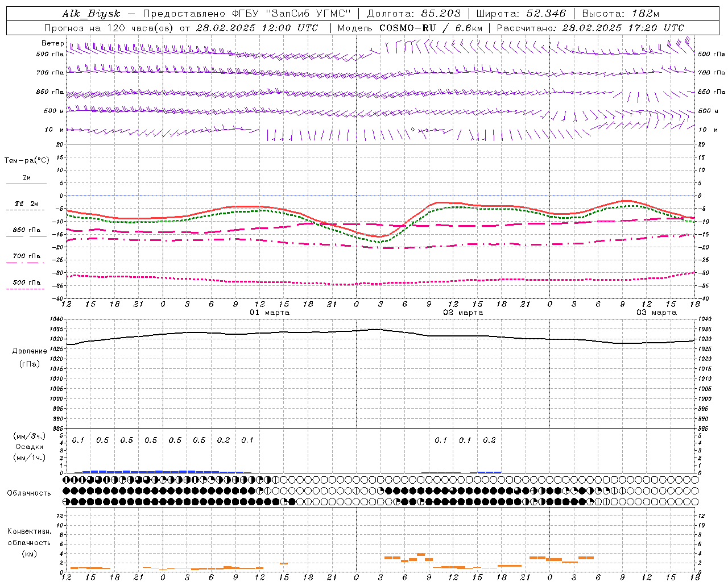
Task: Click the Тем-ра(°C) axis title
Action: [x=27, y=161]
